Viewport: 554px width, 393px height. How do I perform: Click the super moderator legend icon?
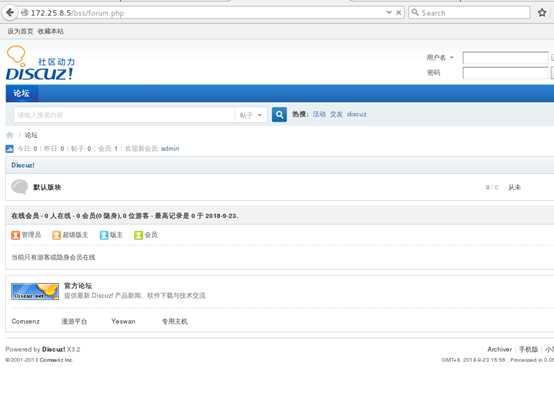[57, 235]
